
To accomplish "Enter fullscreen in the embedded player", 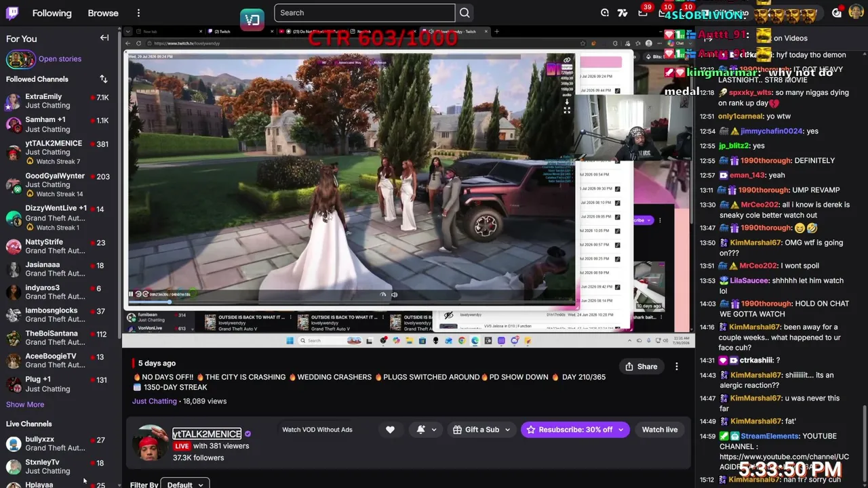I will [x=567, y=110].
